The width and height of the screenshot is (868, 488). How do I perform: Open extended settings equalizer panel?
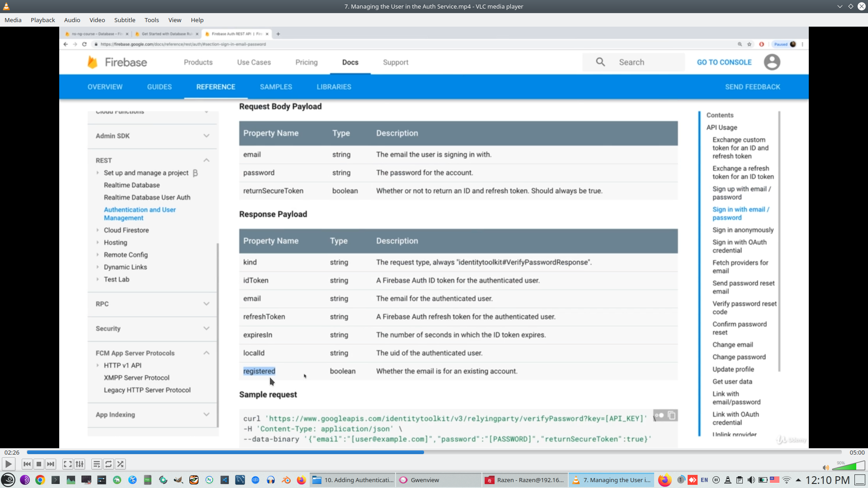80,464
